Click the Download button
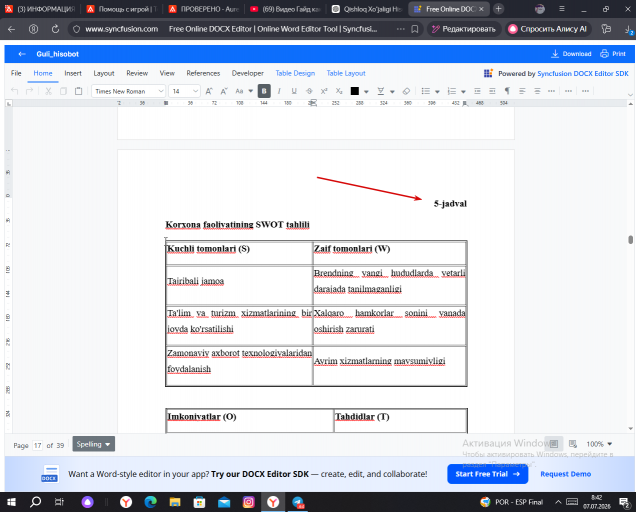The height and width of the screenshot is (512, 636). click(x=572, y=54)
